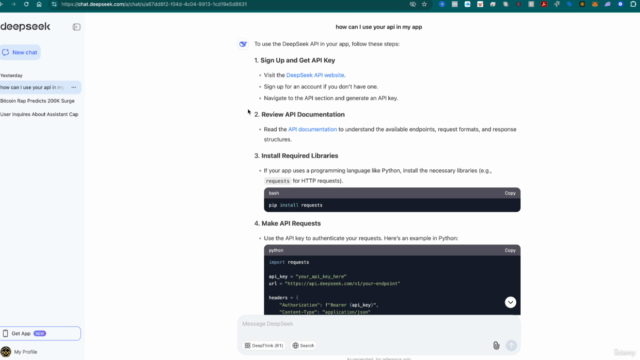Select the 'Yesterday' section label
Image resolution: width=640 pixels, height=360 pixels.
(x=11, y=76)
